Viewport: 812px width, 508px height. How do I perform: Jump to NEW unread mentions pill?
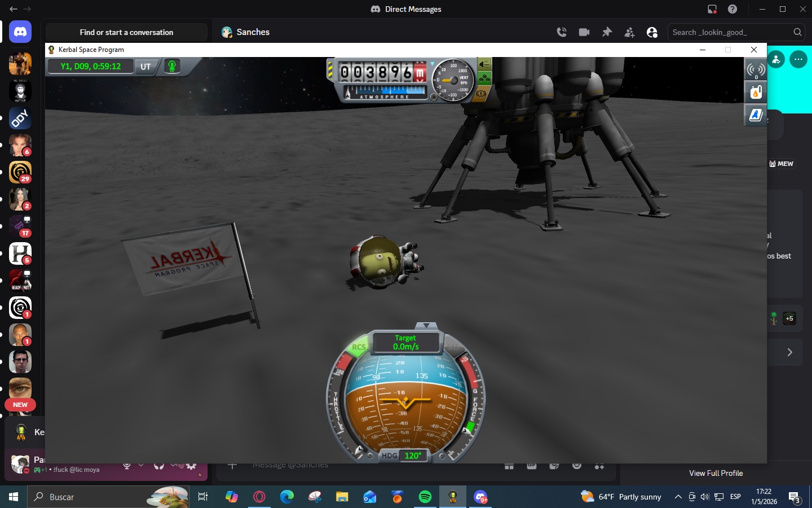(x=20, y=405)
